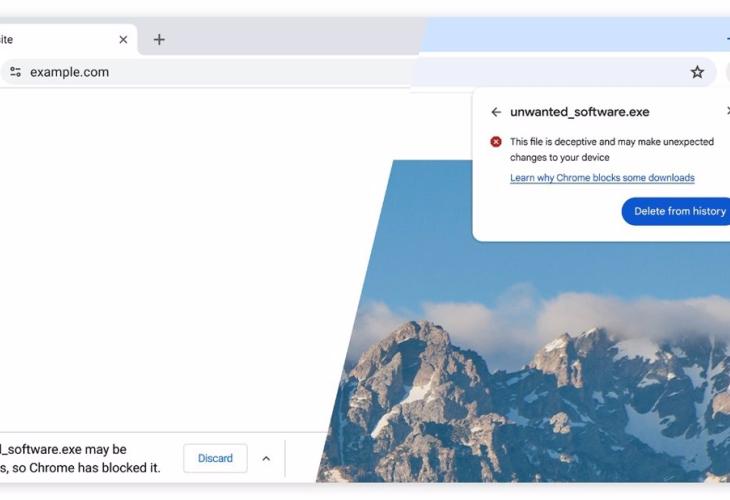View site information for example.com
The height and width of the screenshot is (500, 730).
(x=15, y=72)
